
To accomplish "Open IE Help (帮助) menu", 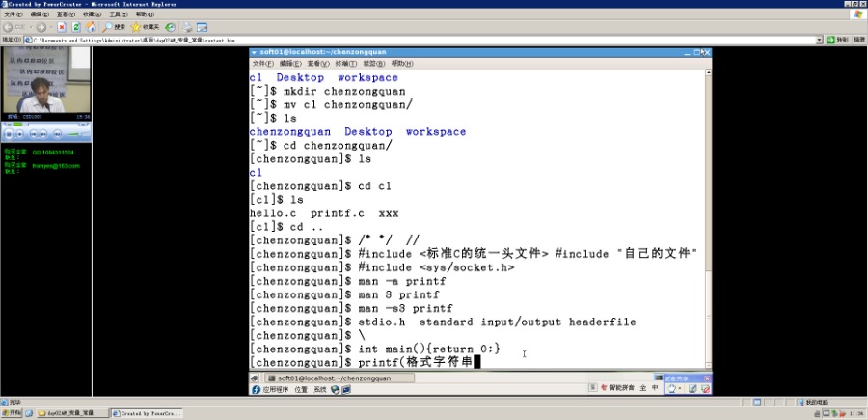I will click(145, 14).
